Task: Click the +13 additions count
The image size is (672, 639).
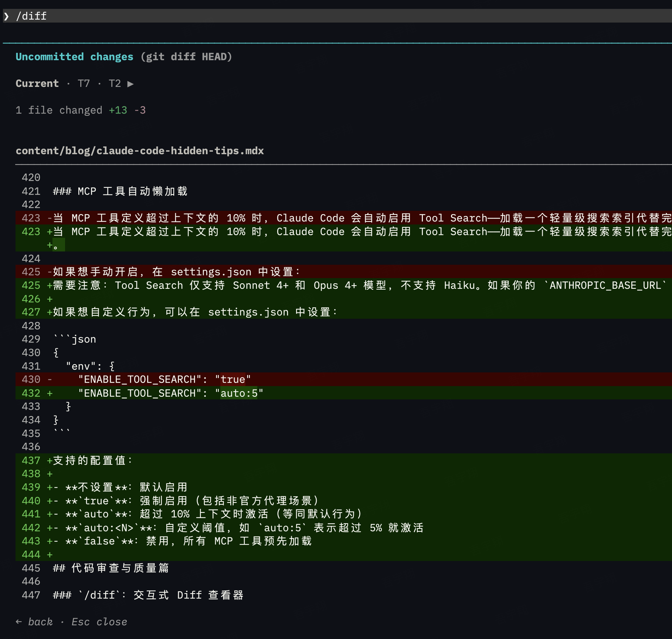Action: pyautogui.click(x=118, y=110)
